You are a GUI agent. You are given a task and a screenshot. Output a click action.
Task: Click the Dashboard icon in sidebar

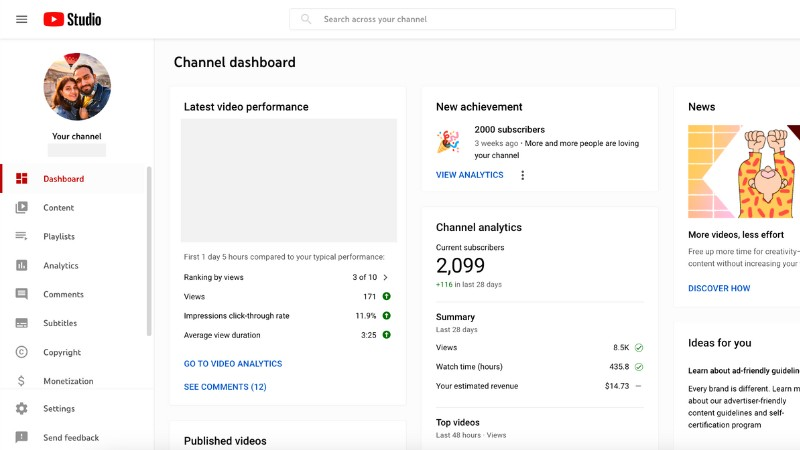21,179
